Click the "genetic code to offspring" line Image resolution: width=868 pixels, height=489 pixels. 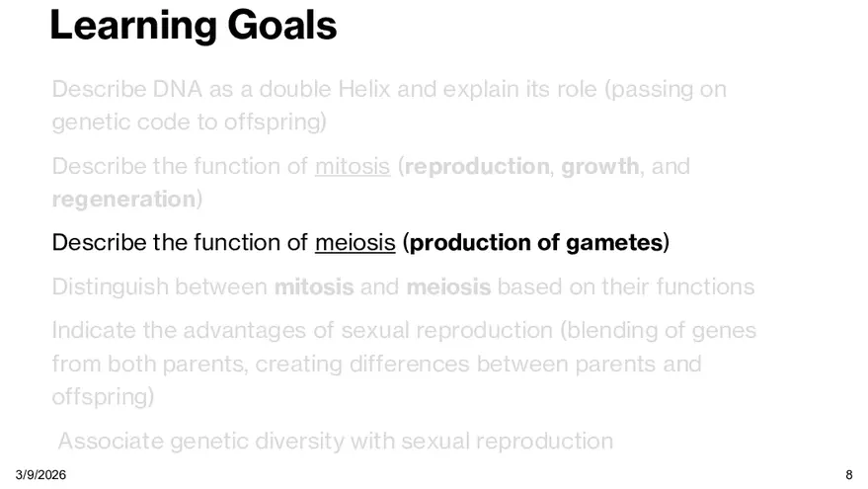pyautogui.click(x=190, y=123)
